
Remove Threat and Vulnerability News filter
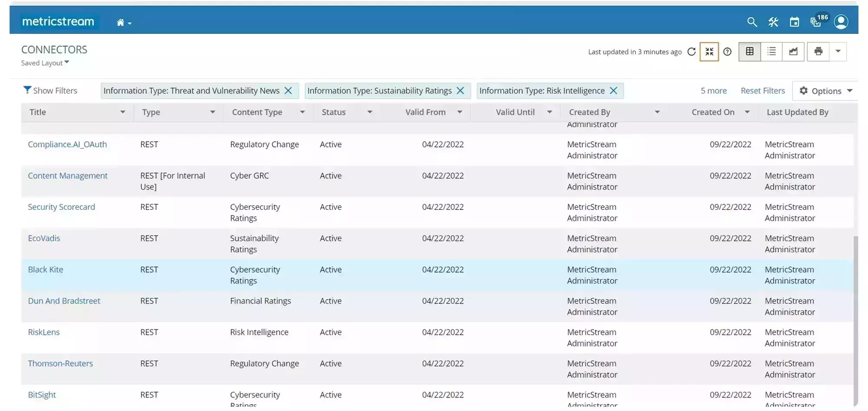click(288, 91)
